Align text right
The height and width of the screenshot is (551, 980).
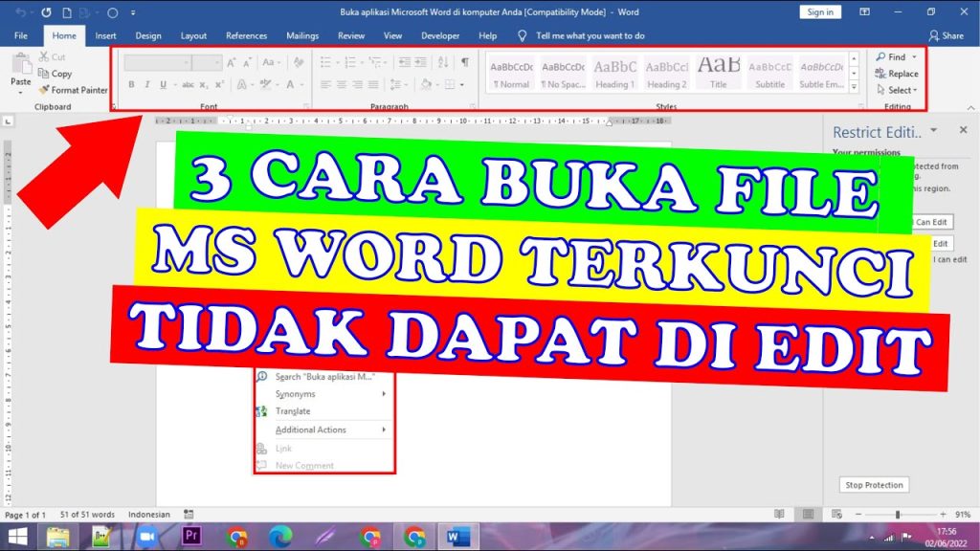point(357,84)
